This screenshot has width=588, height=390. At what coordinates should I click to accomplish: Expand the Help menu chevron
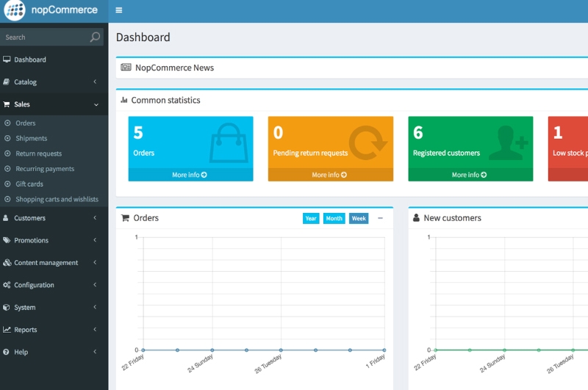click(x=96, y=352)
